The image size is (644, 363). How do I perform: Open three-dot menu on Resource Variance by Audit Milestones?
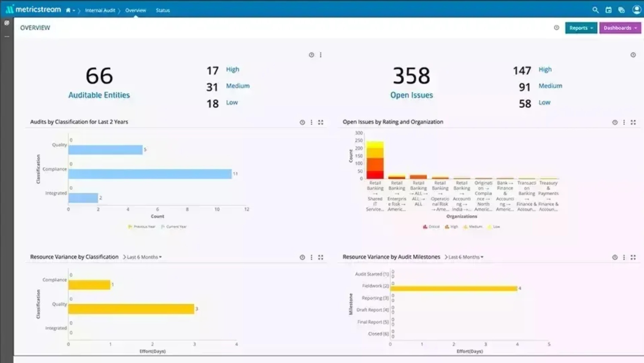click(624, 257)
